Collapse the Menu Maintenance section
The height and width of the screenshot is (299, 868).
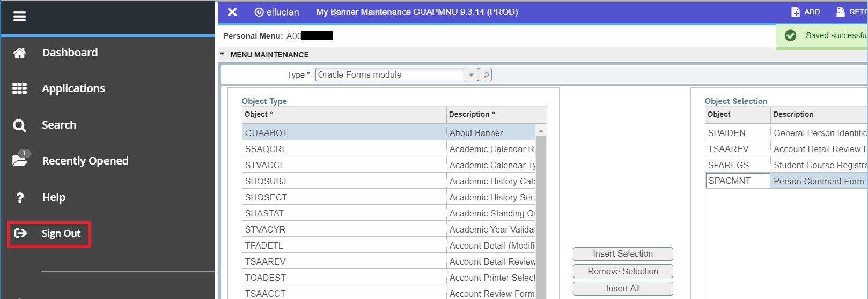[x=223, y=55]
